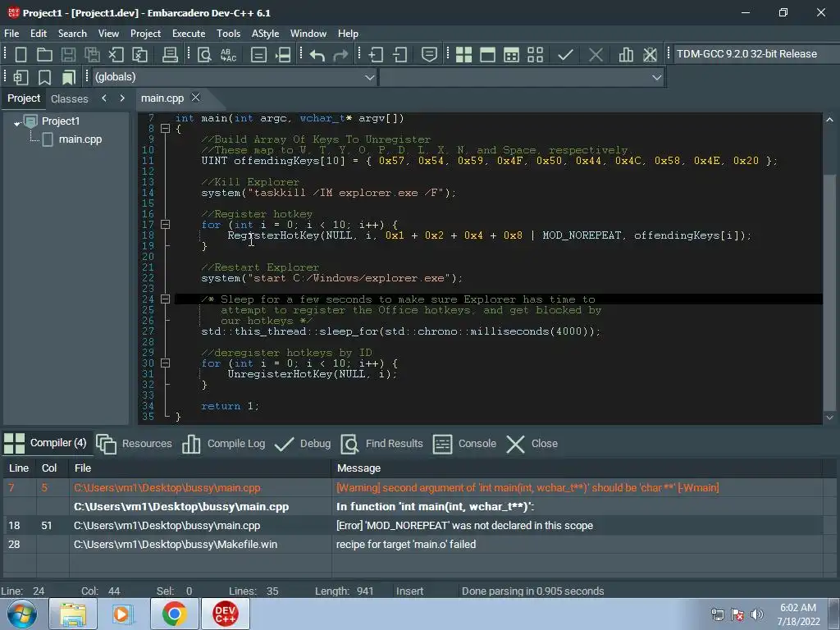This screenshot has width=840, height=630.
Task: Click the Print toolbar icon
Action: coord(170,55)
